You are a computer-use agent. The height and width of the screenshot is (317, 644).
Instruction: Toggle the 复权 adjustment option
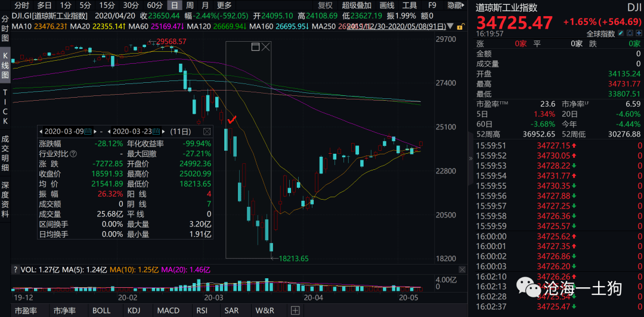click(x=326, y=5)
